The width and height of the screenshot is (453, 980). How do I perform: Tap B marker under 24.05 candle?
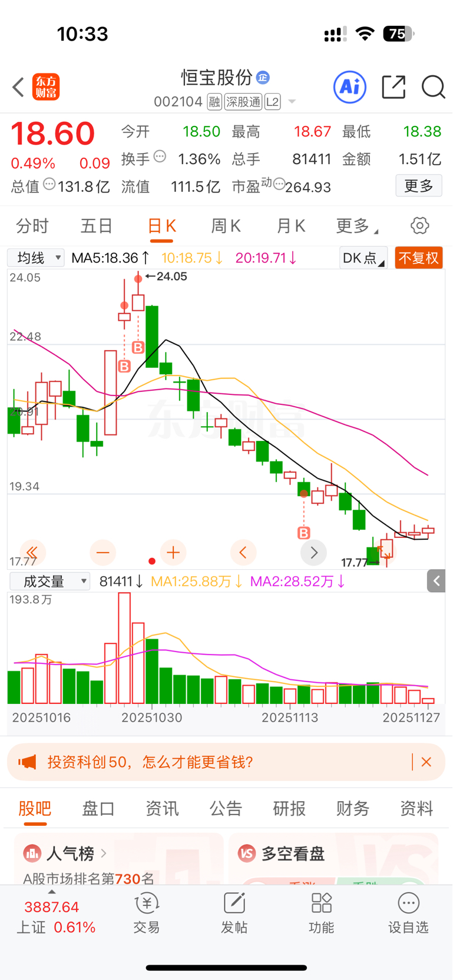[138, 347]
